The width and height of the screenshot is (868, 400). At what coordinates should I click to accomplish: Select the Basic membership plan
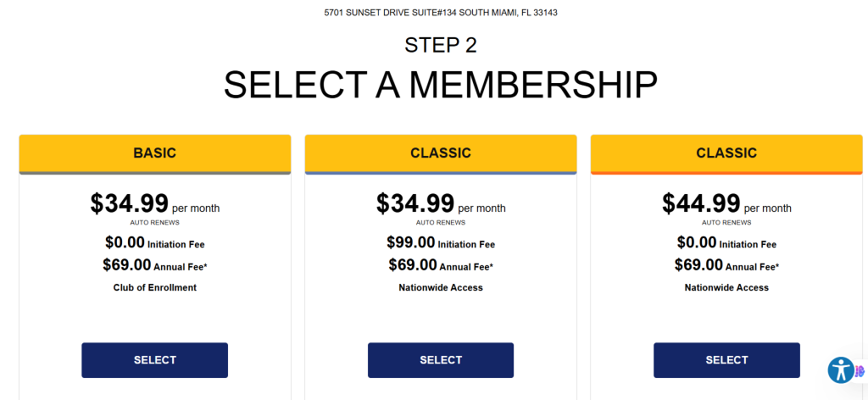click(x=154, y=360)
